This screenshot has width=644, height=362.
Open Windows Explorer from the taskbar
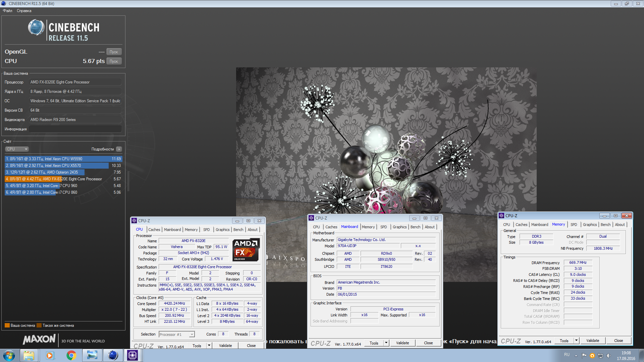click(29, 355)
